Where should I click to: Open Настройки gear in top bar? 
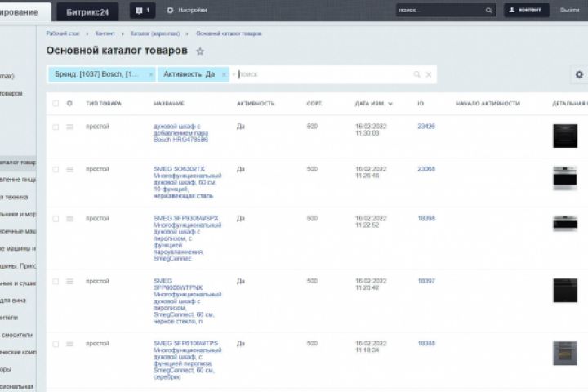tap(187, 11)
